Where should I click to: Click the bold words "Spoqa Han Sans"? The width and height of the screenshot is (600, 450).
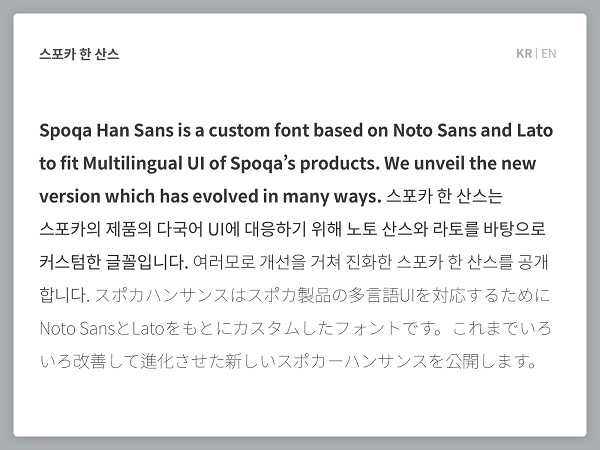[x=106, y=130]
